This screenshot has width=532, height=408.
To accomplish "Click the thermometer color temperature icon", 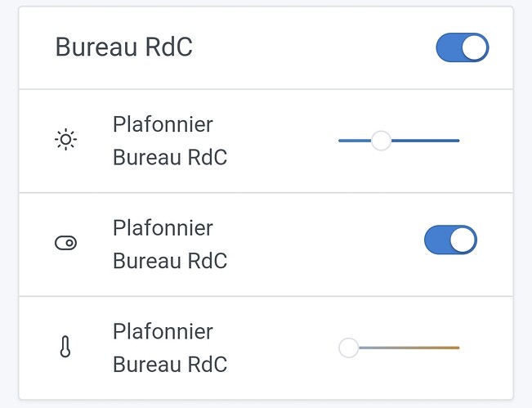I will coord(65,347).
